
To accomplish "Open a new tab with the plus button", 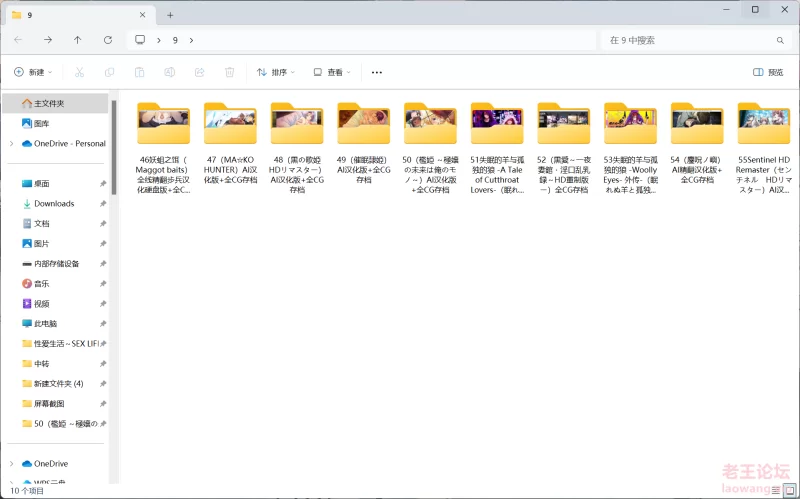I will (170, 15).
